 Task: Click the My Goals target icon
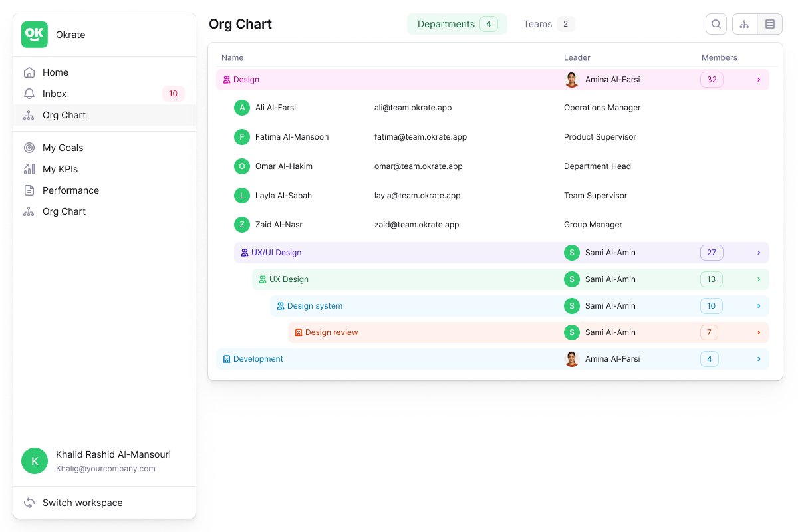tap(29, 148)
